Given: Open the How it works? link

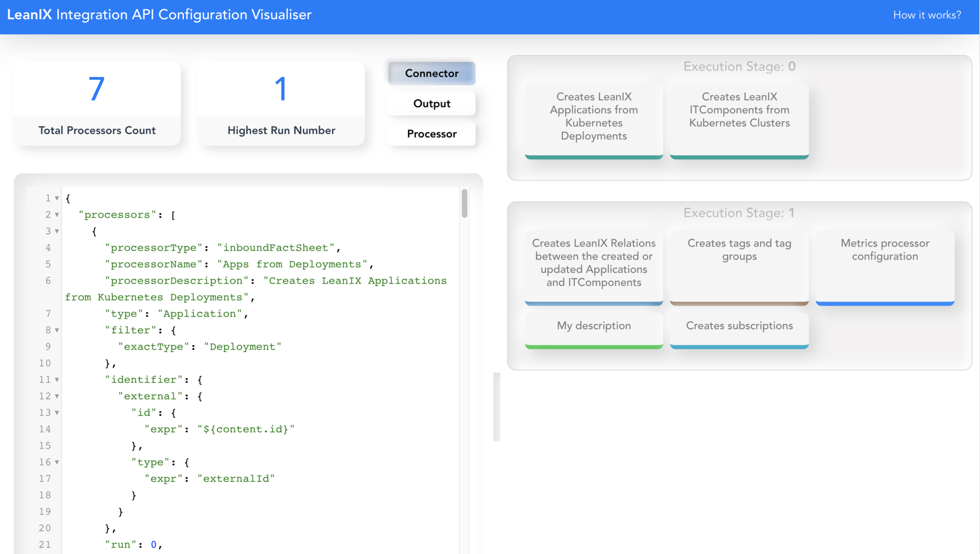Looking at the screenshot, I should (927, 15).
